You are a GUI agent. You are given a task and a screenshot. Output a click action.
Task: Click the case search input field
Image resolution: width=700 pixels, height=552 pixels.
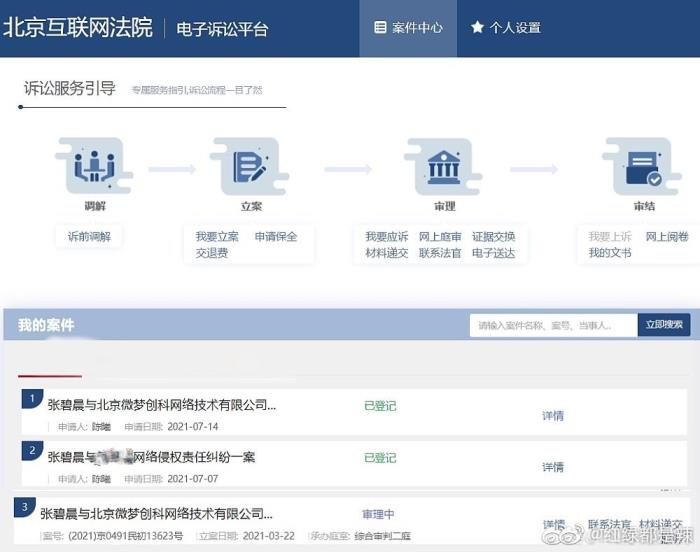pyautogui.click(x=553, y=325)
